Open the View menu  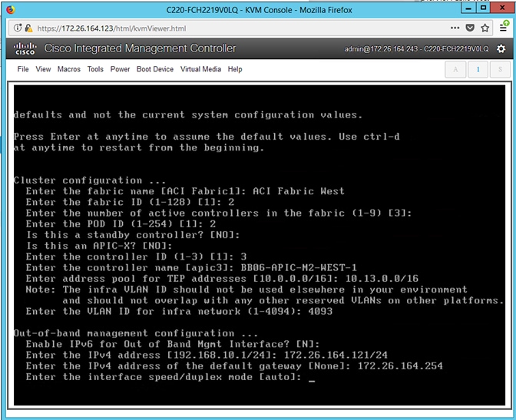(43, 69)
